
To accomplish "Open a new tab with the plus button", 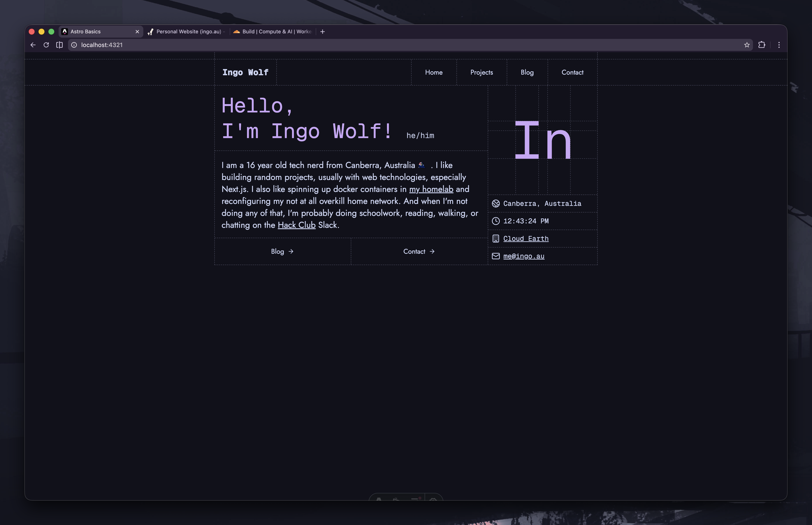I will pos(322,32).
